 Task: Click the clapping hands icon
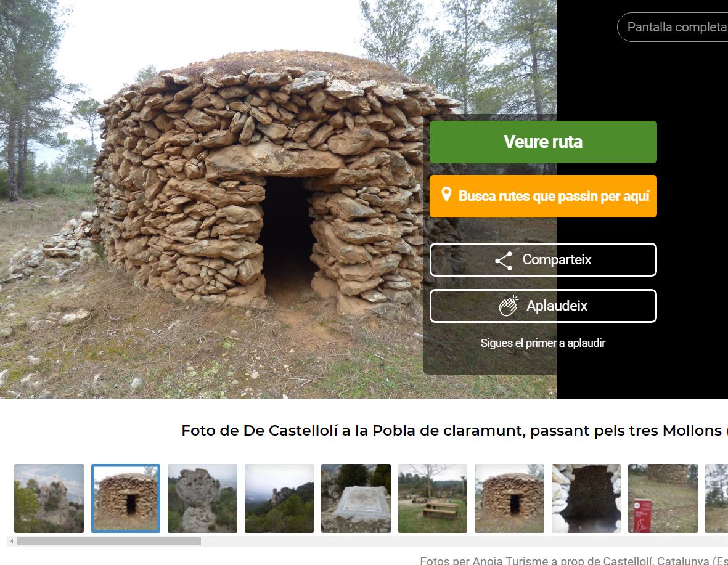pos(509,306)
